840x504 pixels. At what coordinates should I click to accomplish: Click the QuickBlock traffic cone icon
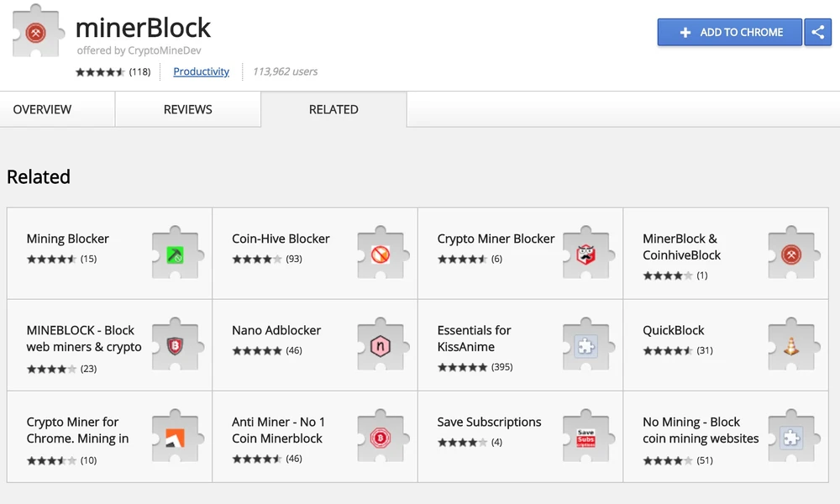click(791, 344)
